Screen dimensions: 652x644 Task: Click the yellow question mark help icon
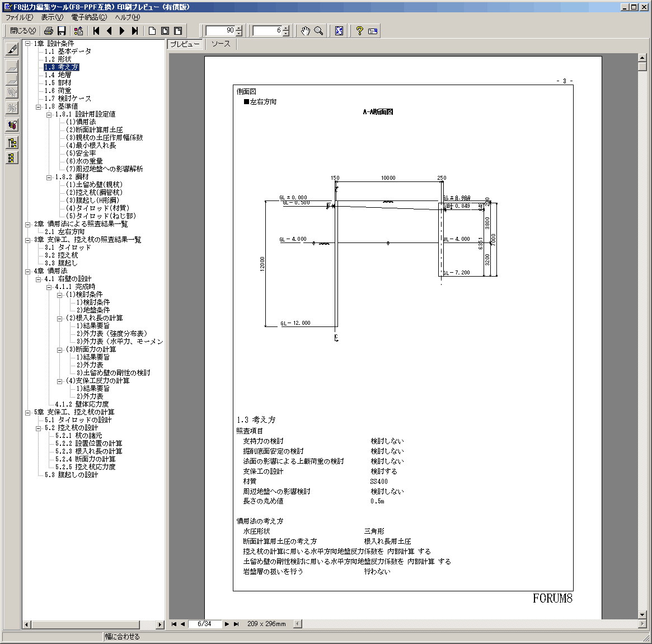coord(360,31)
